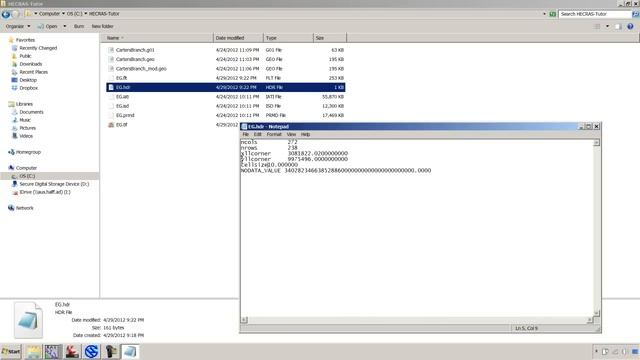The width and height of the screenshot is (640, 360).
Task: Open Notepad View menu
Action: coord(291,134)
